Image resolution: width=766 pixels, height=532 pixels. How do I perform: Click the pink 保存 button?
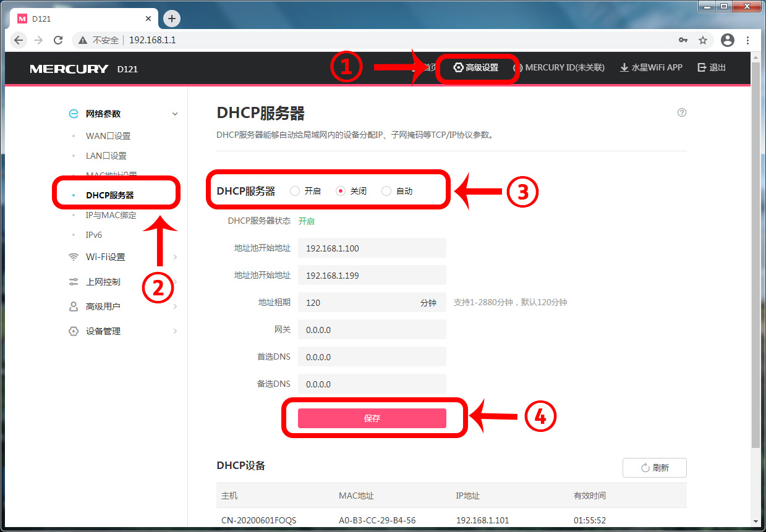(x=372, y=418)
